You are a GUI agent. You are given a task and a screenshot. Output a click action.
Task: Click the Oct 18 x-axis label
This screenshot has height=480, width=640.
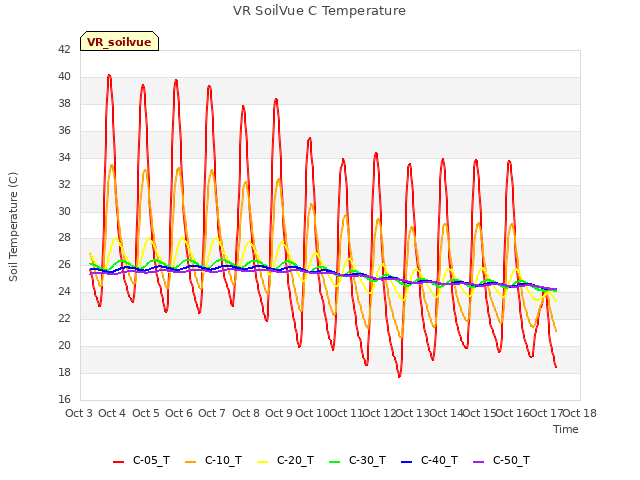point(580,413)
